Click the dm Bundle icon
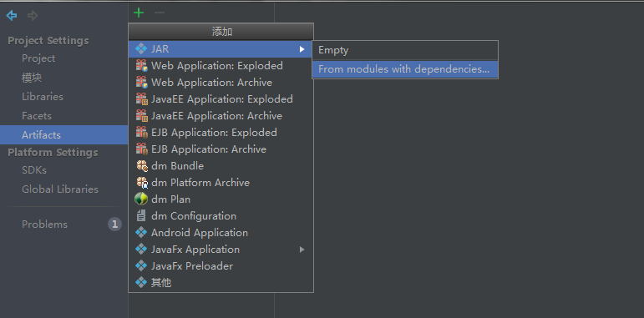This screenshot has height=318, width=644. click(x=141, y=166)
